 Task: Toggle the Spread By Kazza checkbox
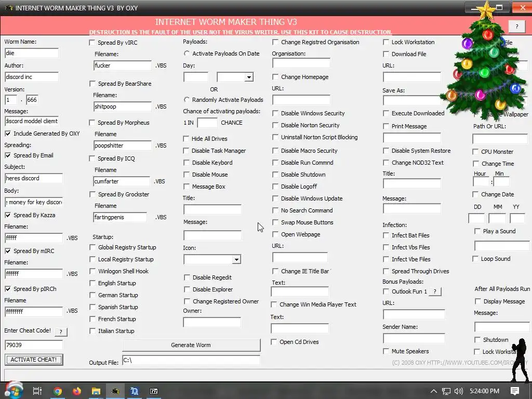(x=8, y=215)
